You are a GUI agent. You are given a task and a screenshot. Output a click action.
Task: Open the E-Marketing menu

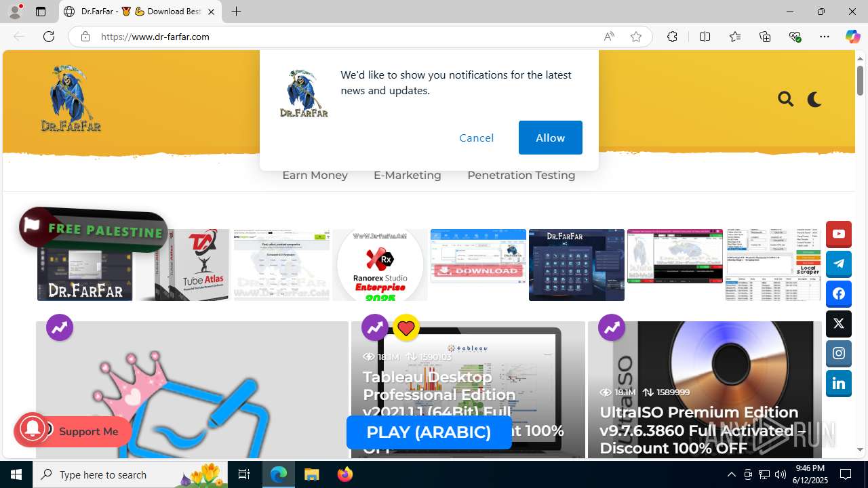pos(407,175)
